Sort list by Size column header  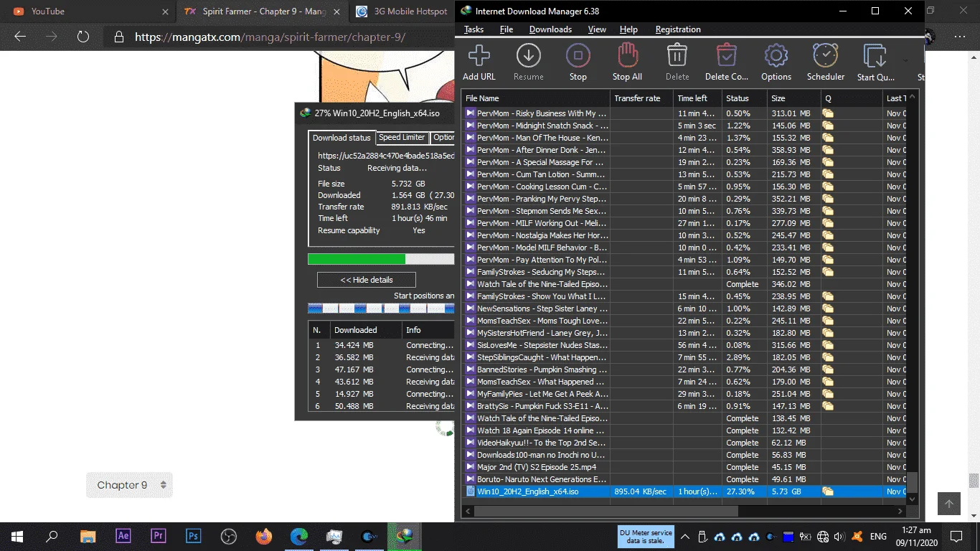[x=793, y=98]
